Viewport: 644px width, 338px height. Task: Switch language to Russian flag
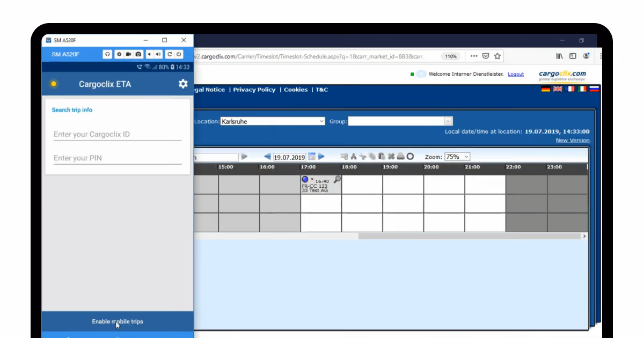click(x=594, y=89)
